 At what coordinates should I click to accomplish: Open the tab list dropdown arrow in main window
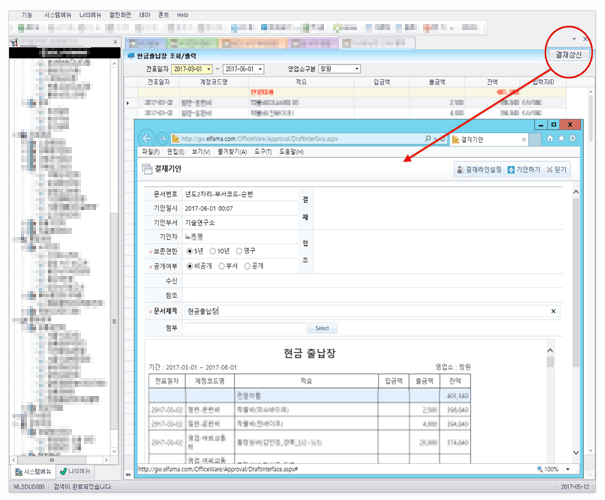[574, 39]
